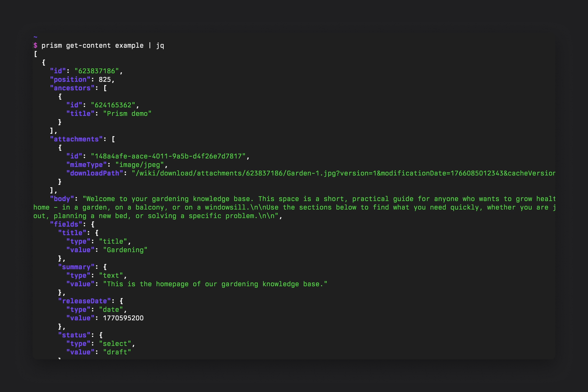Click the "releaseDate" key
The height and width of the screenshot is (392, 588).
pos(84,301)
